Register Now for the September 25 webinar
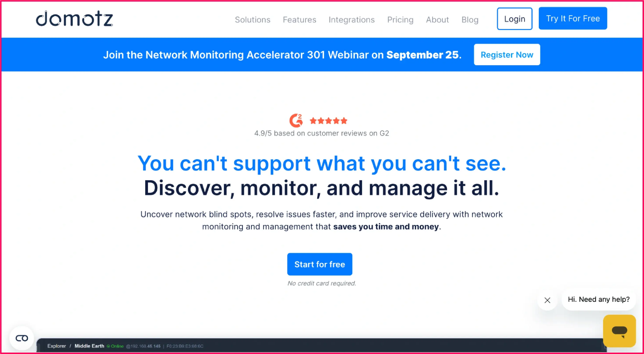 click(x=507, y=54)
